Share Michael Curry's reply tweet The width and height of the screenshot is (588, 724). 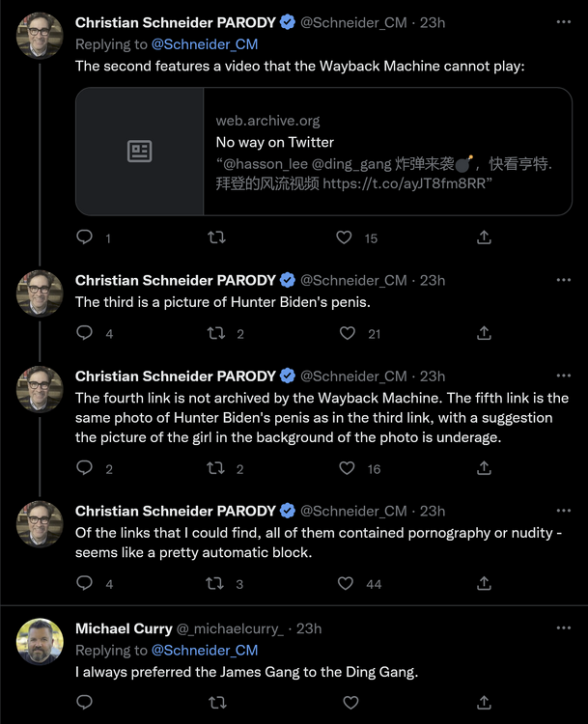[485, 702]
